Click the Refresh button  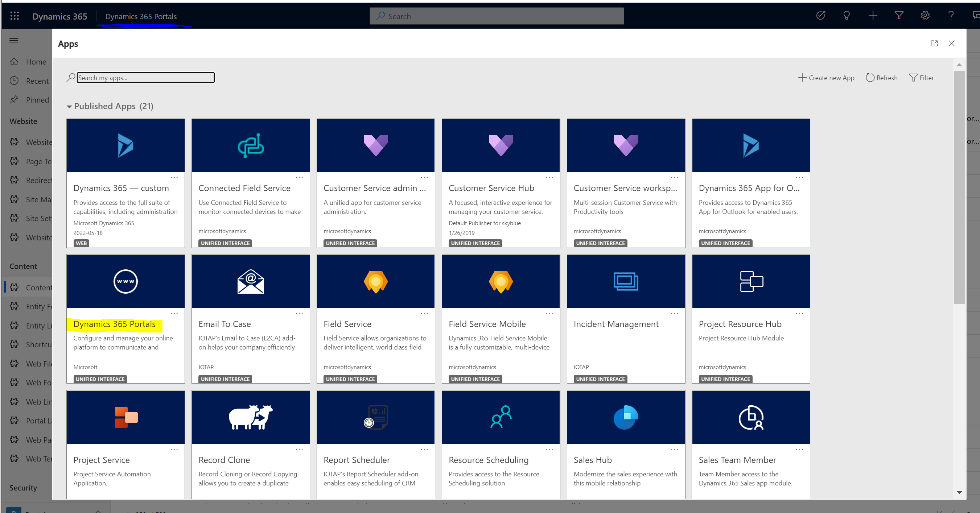coord(881,78)
